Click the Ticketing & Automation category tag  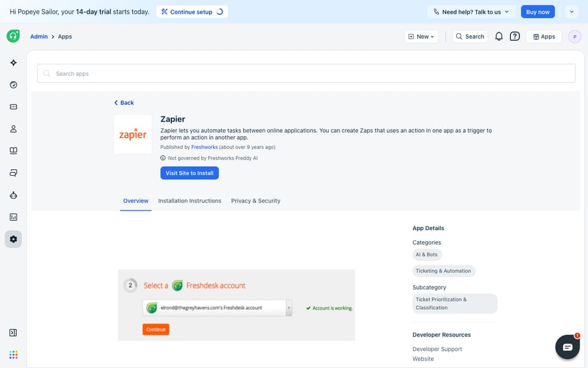click(443, 271)
